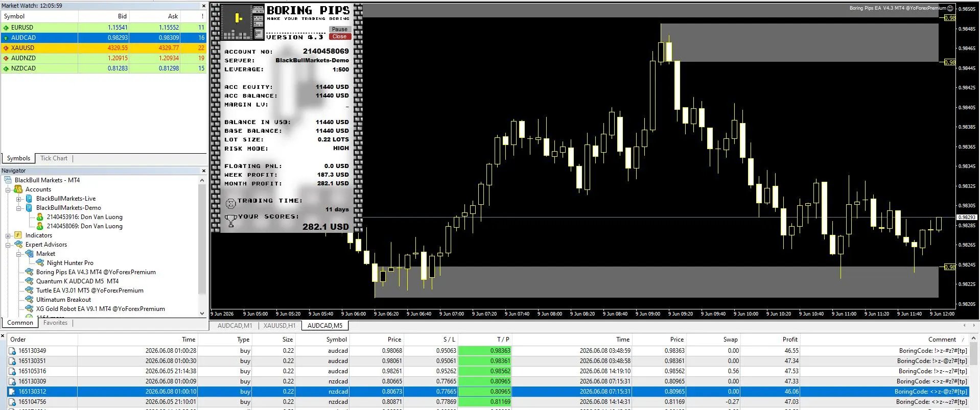Click the Turtle EA V3.01 expert icon
Image resolution: width=980 pixels, height=410 pixels.
point(29,291)
